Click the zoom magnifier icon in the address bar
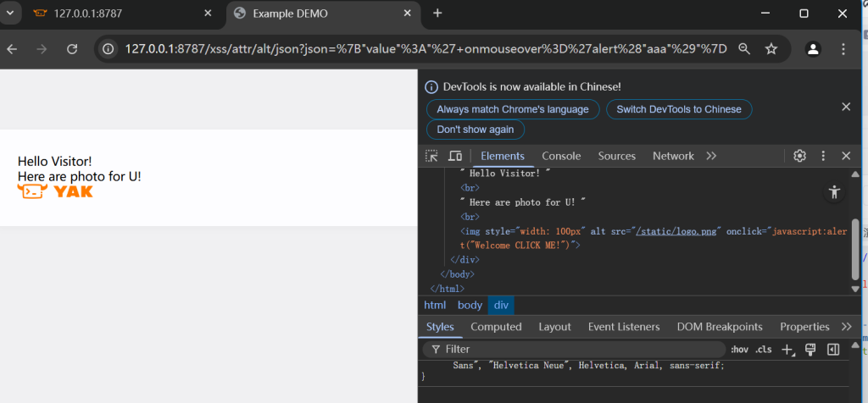This screenshot has width=868, height=403. click(744, 49)
